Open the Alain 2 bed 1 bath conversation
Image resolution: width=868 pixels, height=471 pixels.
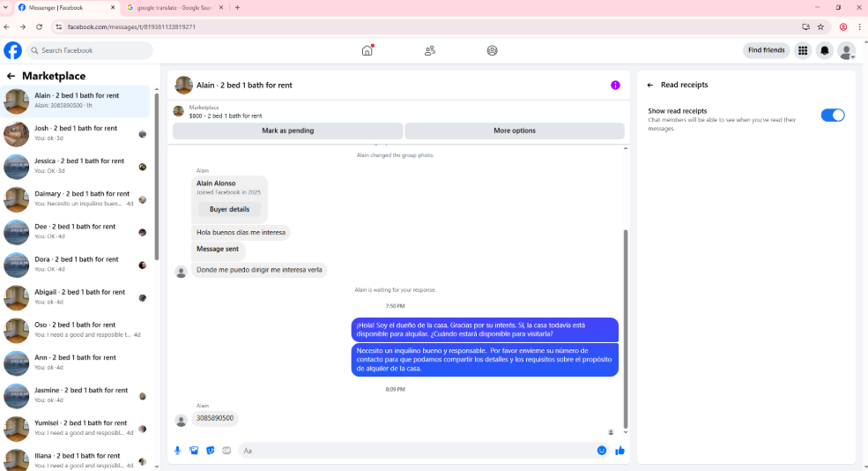point(75,101)
